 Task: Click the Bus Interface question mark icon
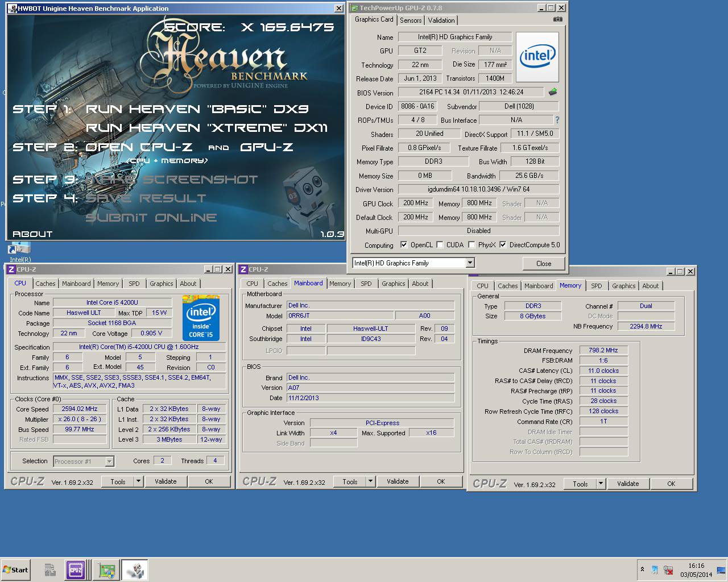(x=557, y=120)
